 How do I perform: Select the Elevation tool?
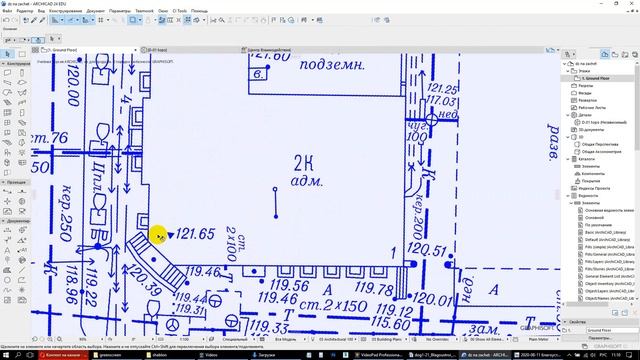coord(22,191)
